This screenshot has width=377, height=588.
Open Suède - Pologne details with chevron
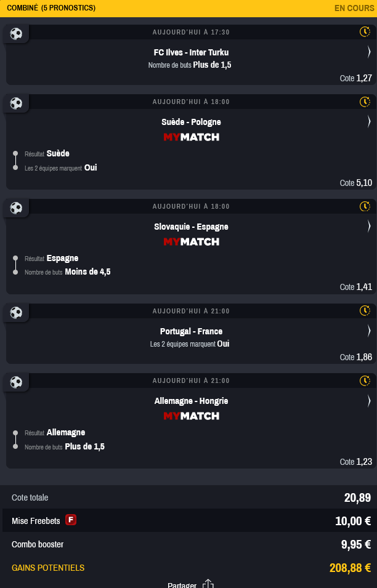click(x=369, y=121)
